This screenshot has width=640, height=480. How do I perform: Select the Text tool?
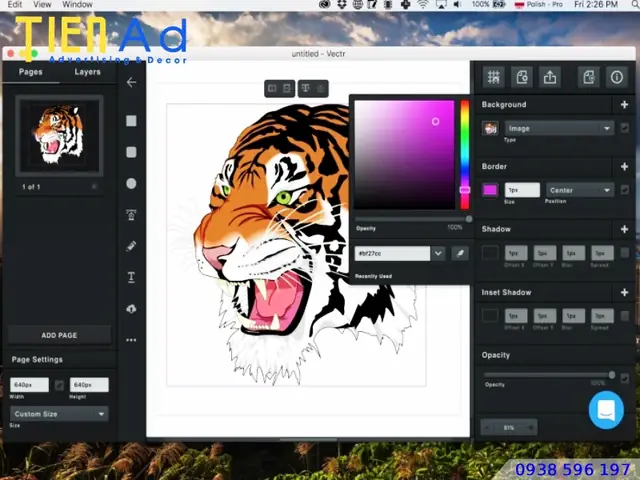point(131,277)
